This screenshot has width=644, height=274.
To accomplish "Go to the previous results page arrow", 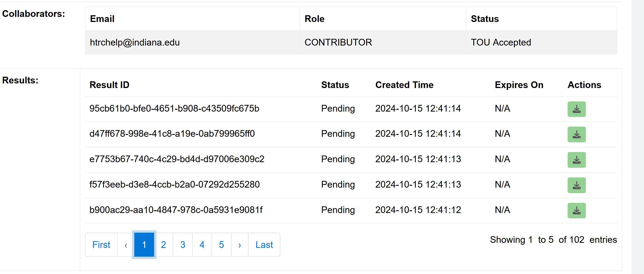I will [126, 245].
